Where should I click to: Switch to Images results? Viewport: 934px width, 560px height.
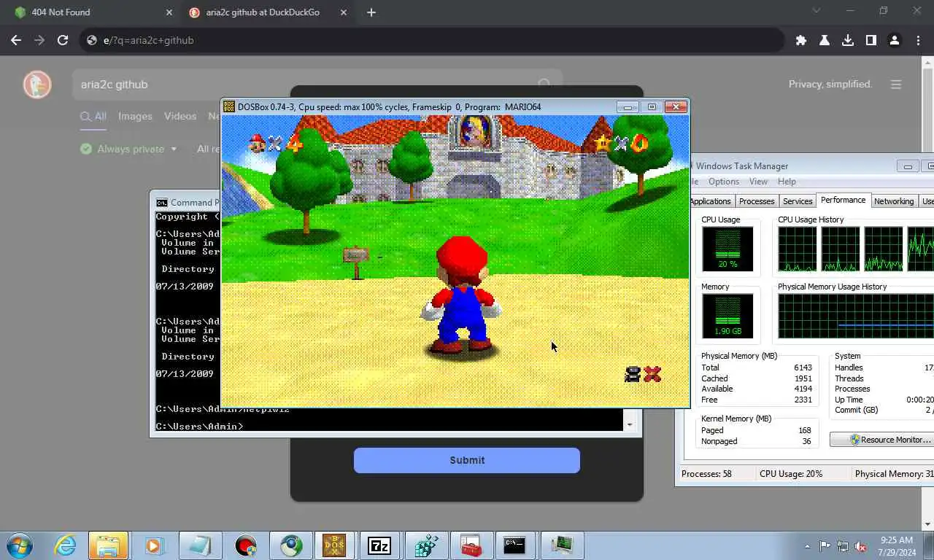[x=135, y=116]
